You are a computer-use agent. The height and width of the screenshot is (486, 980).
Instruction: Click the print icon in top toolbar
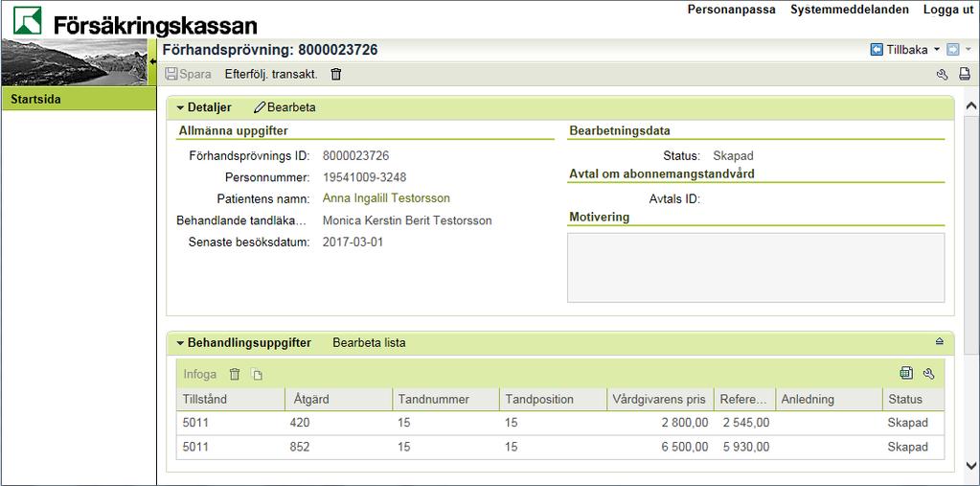tap(965, 75)
